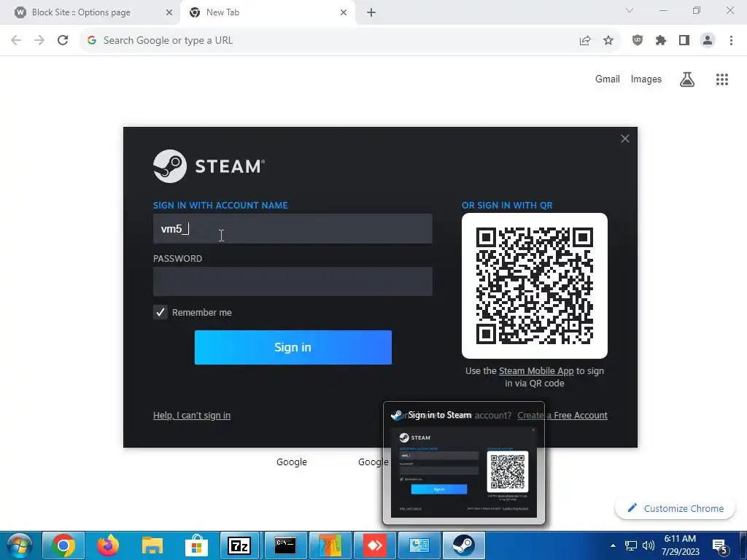Screen dimensions: 747x560
Task: Click the Password field
Action: click(x=293, y=281)
